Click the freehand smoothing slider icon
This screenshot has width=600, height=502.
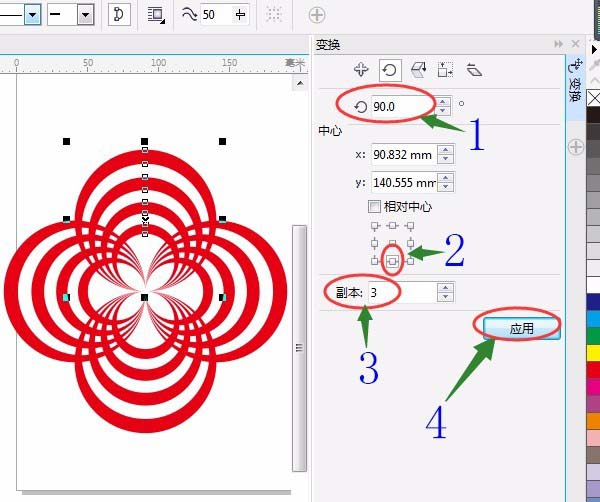[240, 15]
